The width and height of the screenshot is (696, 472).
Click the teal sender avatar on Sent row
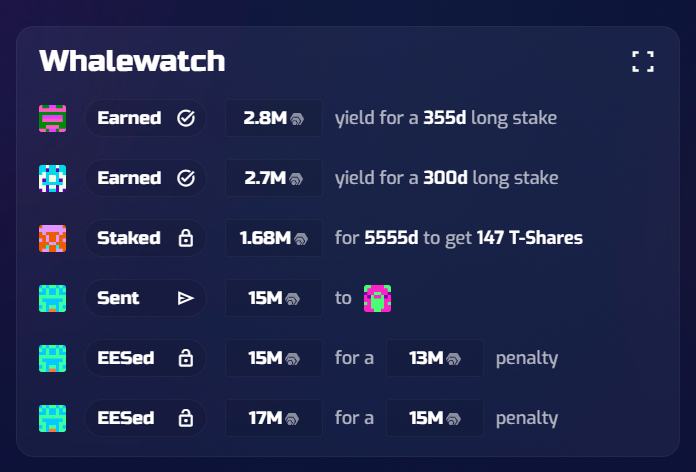tap(52, 298)
